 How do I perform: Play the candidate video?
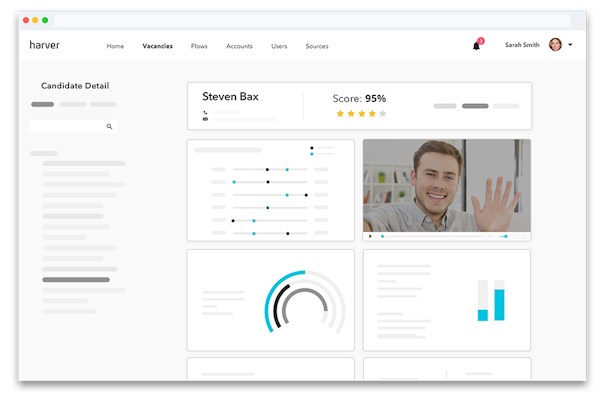(370, 236)
